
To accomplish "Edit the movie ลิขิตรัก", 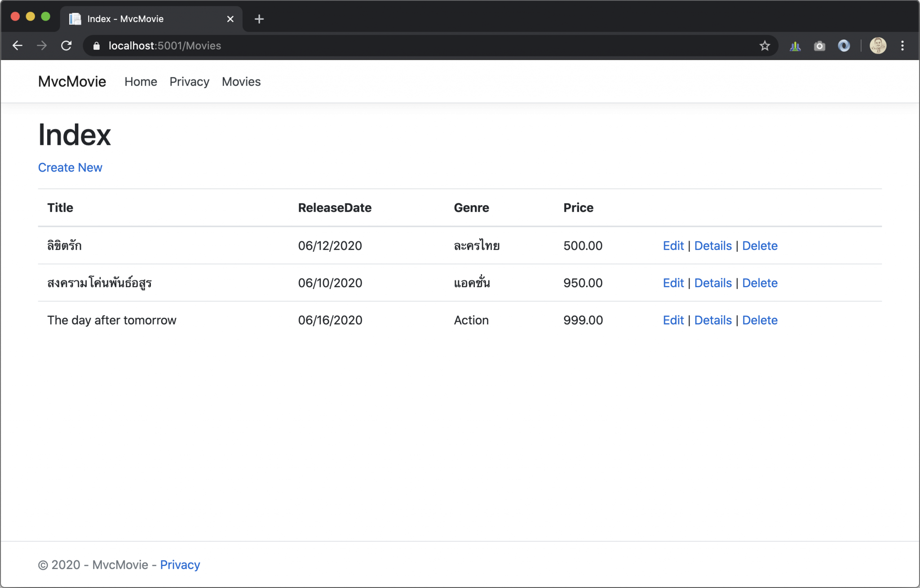I will 673,246.
